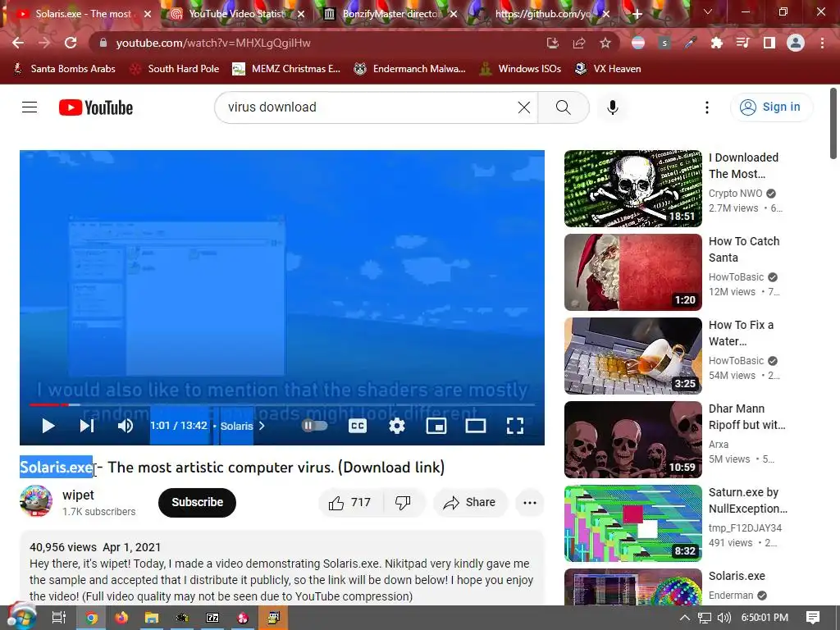Start voice search with microphone
Screen dimensions: 840x630
coord(613,107)
